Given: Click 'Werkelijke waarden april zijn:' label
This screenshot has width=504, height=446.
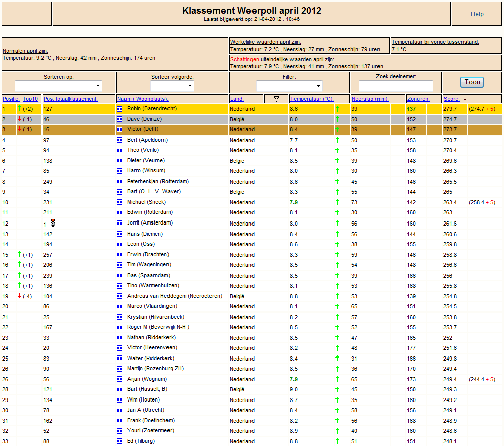Looking at the screenshot, I should pos(266,42).
